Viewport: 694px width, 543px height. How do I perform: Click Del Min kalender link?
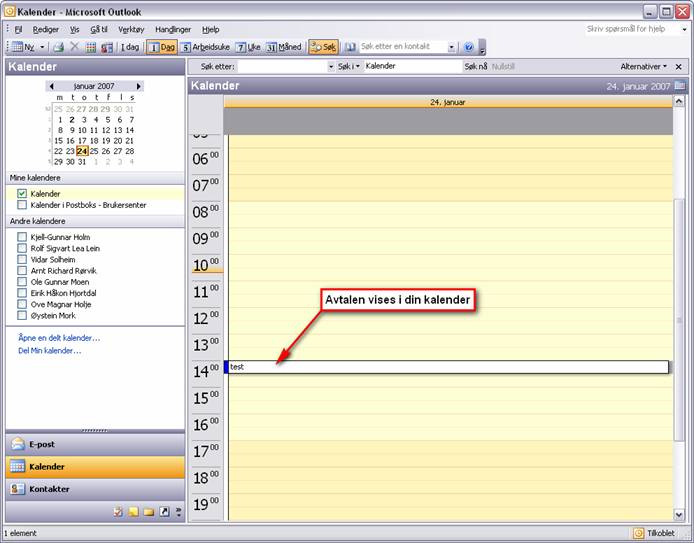coord(50,351)
